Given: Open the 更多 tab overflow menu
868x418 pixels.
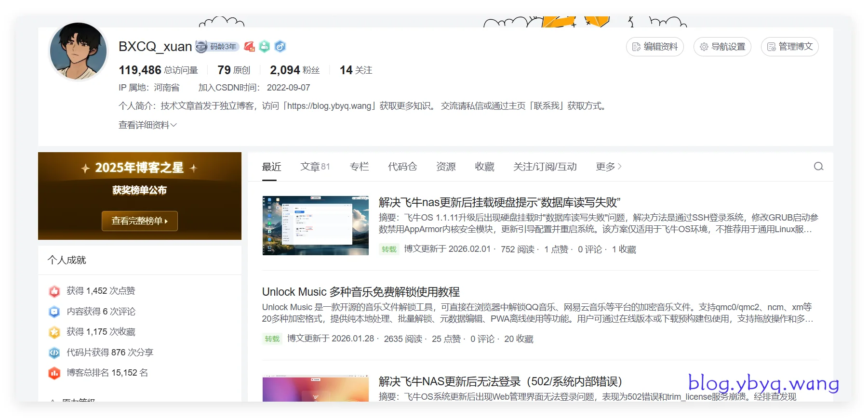Looking at the screenshot, I should 608,167.
